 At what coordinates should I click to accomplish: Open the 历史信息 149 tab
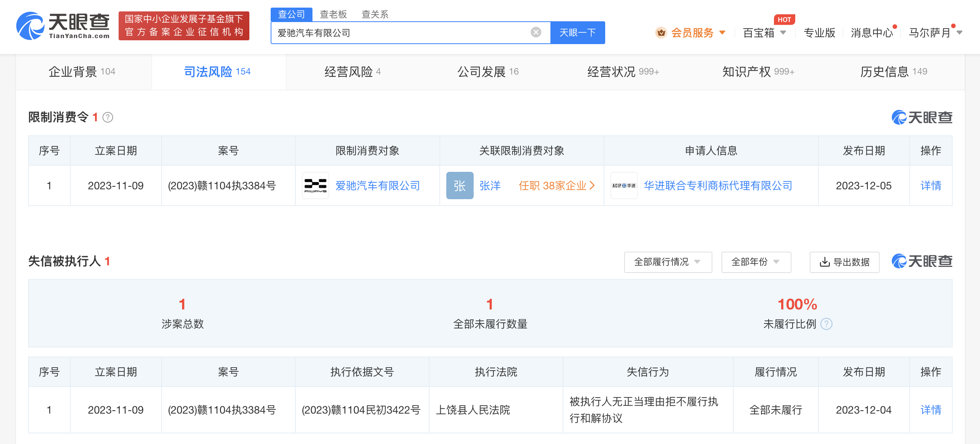coord(894,71)
